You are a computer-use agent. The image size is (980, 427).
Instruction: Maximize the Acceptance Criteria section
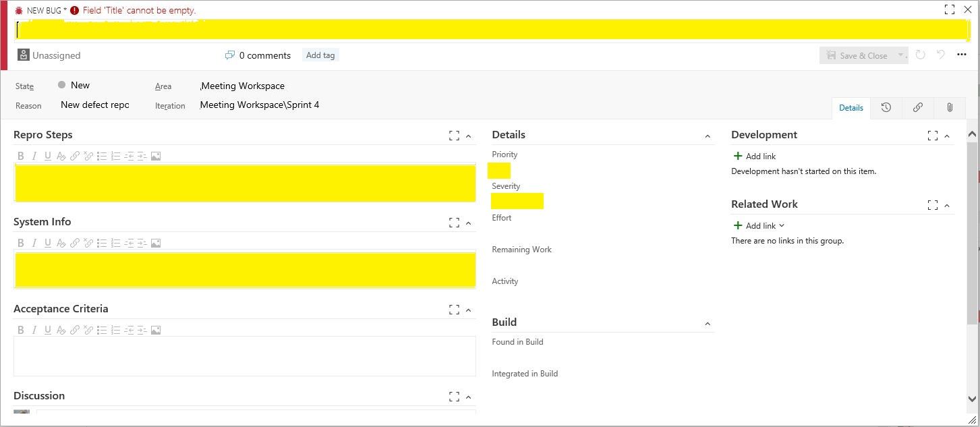[454, 310]
